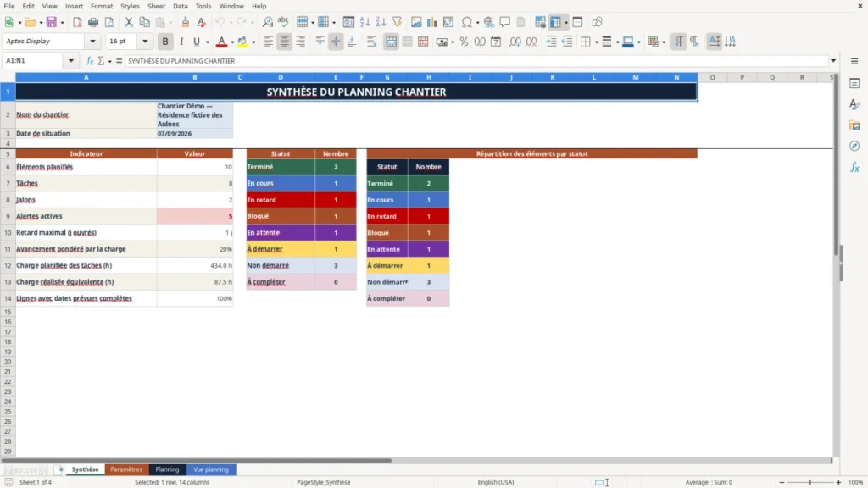Merge and center cells icon

(391, 42)
